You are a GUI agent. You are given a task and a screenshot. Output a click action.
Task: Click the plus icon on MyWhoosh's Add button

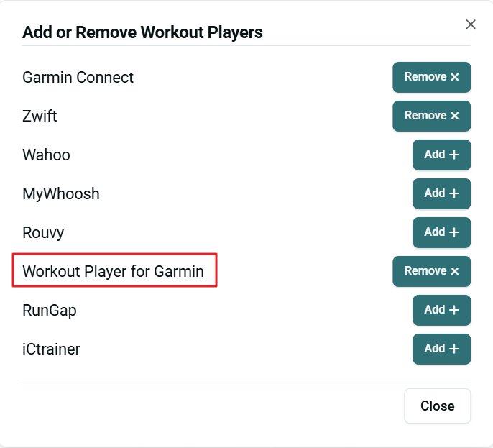[453, 193]
